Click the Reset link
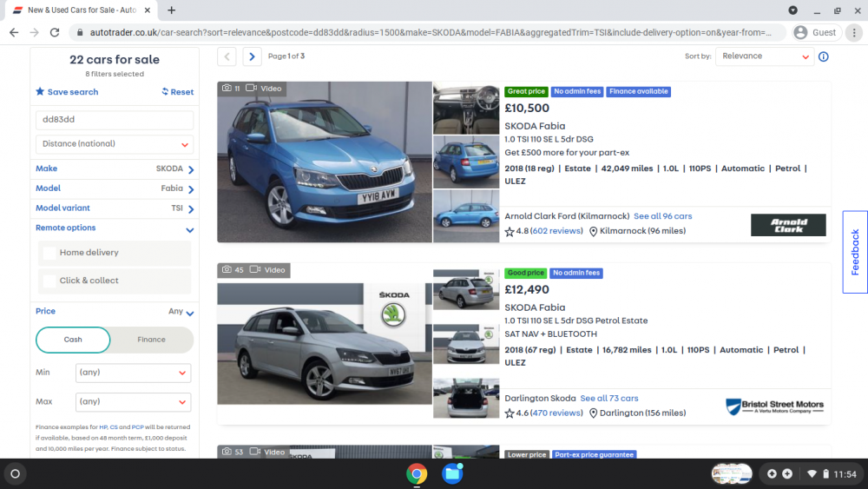 click(x=182, y=92)
